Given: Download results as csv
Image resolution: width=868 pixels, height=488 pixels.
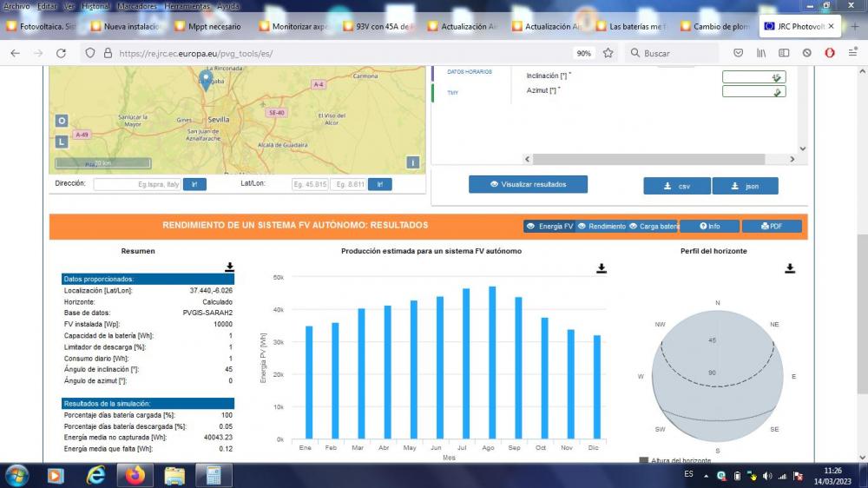Looking at the screenshot, I should coord(677,186).
